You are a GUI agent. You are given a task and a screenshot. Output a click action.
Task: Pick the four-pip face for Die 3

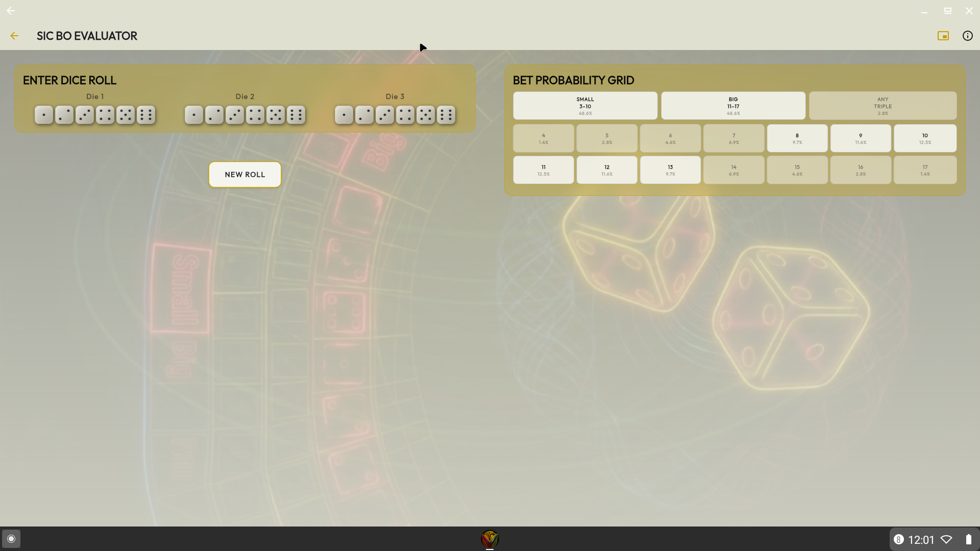(x=405, y=115)
